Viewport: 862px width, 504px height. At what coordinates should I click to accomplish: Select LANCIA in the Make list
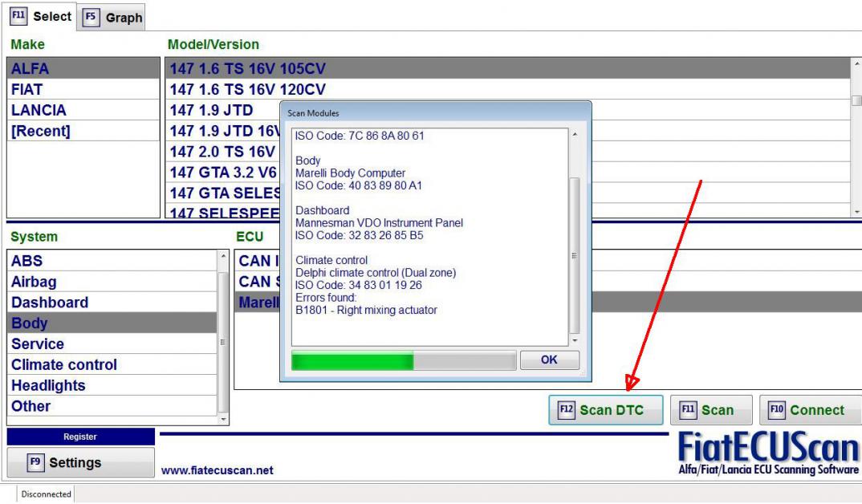(x=83, y=110)
